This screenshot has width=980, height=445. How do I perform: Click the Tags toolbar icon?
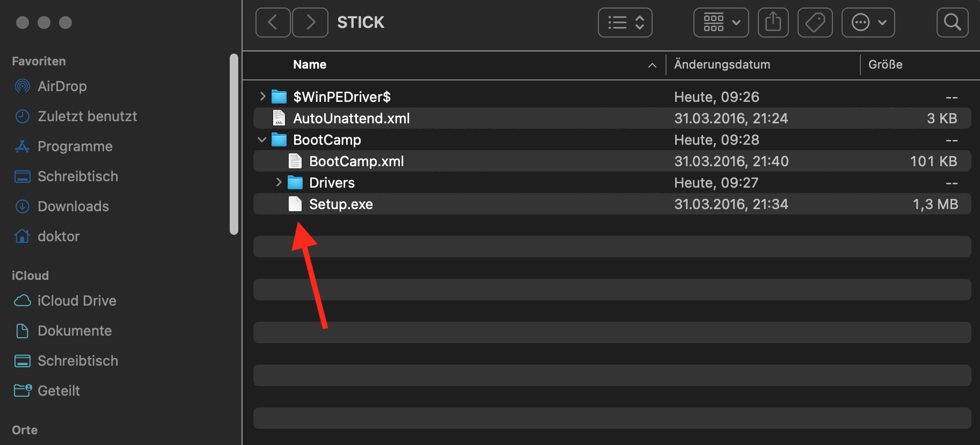click(815, 23)
